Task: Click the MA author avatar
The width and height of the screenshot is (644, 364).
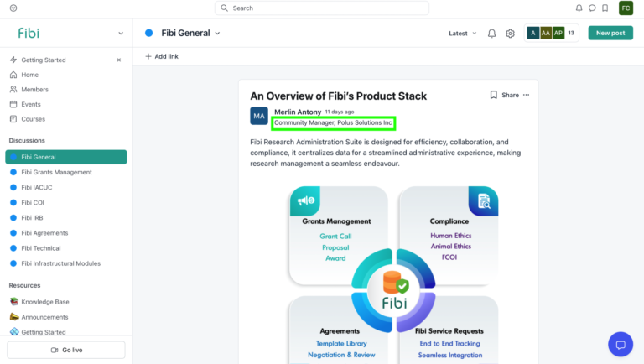Action: (259, 116)
